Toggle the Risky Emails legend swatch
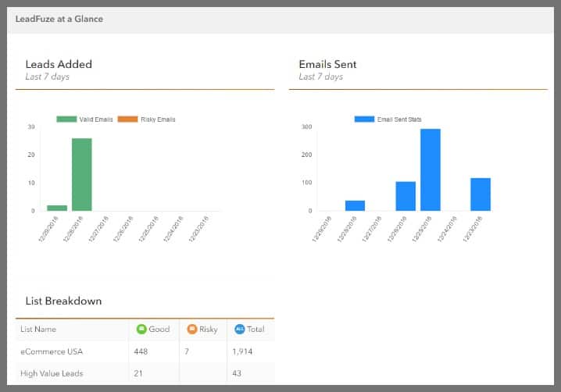561x392 pixels. [x=127, y=119]
